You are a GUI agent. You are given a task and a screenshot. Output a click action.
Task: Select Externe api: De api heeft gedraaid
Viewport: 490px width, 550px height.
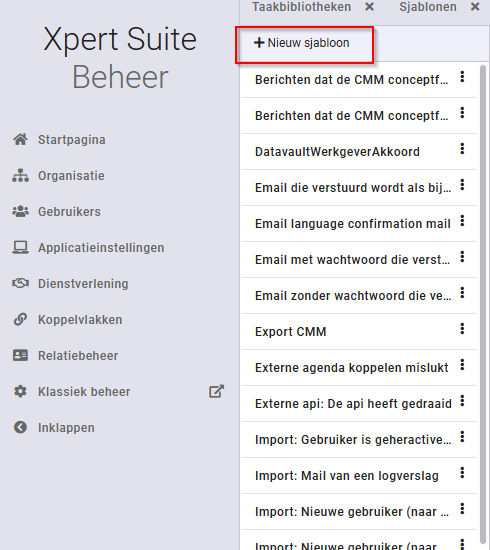353,404
